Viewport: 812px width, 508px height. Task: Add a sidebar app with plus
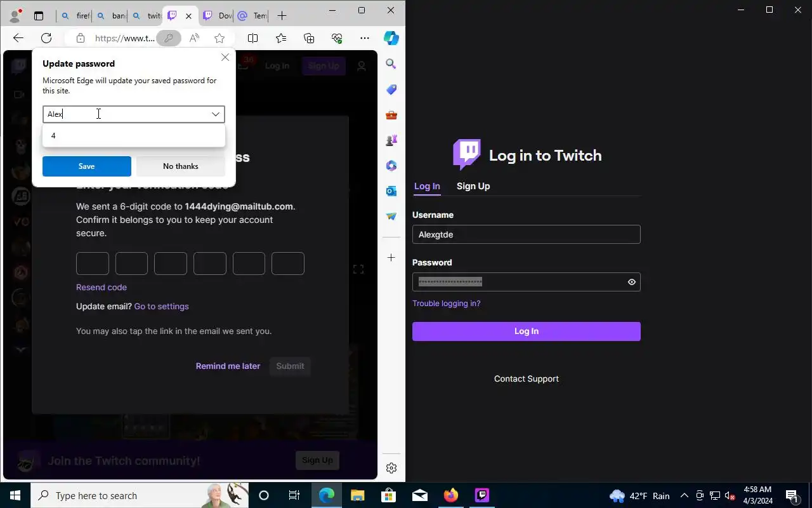click(391, 258)
